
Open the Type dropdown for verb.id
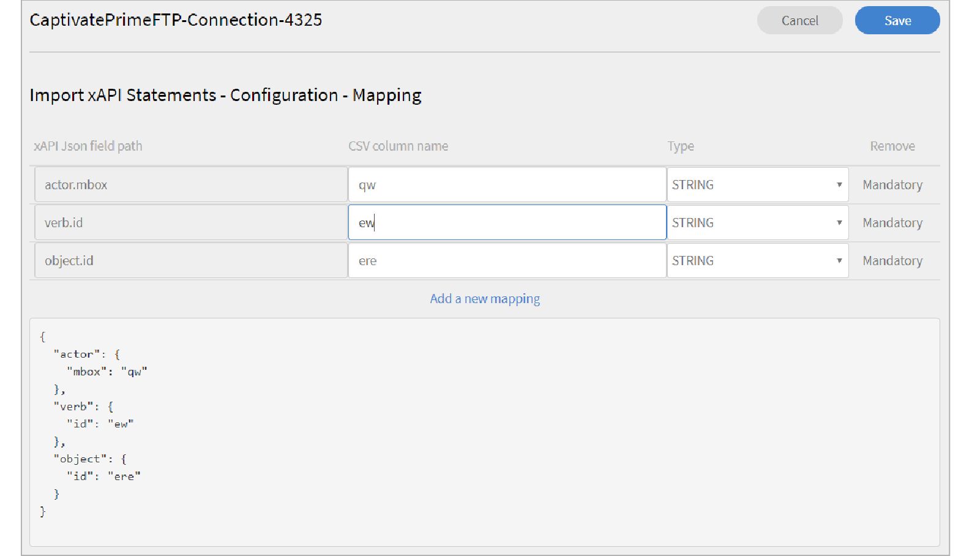[758, 223]
